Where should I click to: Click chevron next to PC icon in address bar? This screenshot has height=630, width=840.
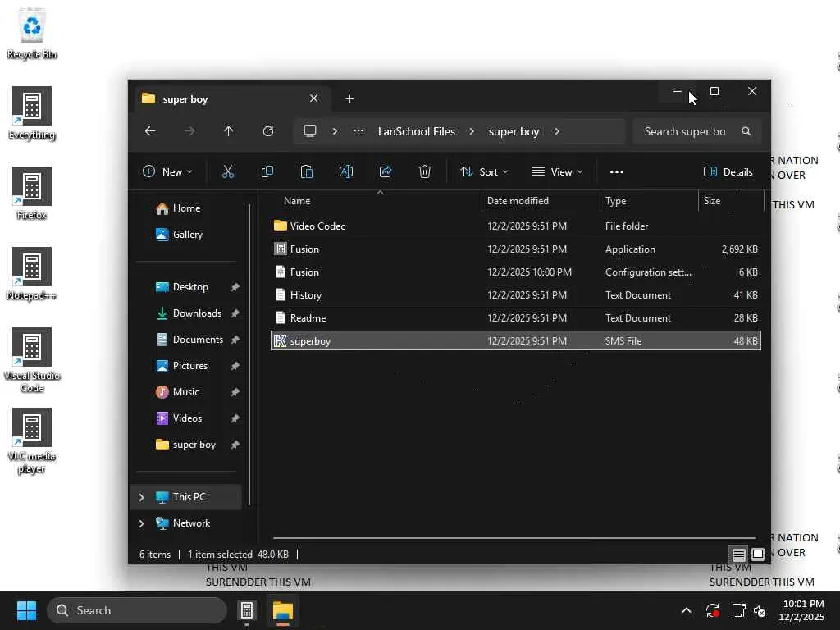[335, 131]
